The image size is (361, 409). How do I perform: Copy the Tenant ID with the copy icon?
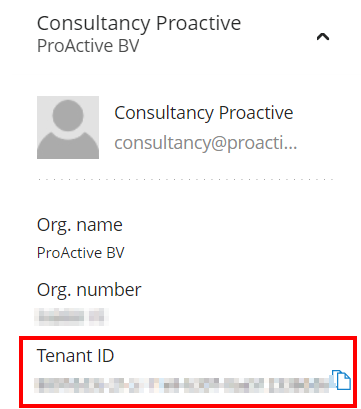(x=342, y=379)
